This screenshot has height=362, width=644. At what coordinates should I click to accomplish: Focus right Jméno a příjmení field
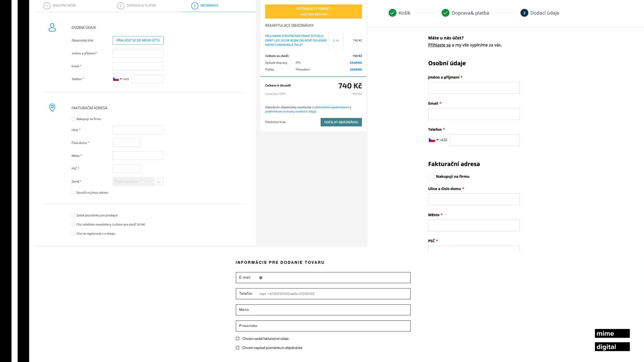point(474,88)
